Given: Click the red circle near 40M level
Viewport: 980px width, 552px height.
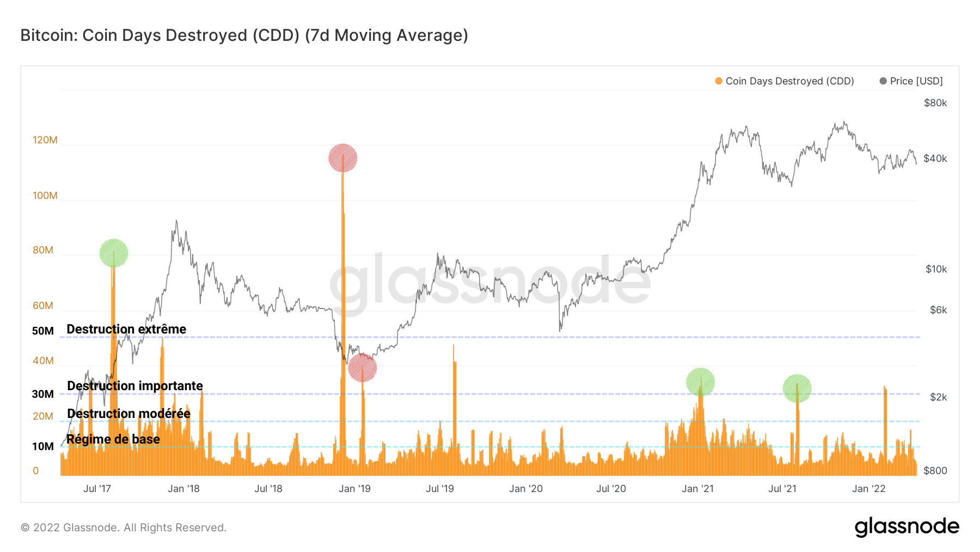Looking at the screenshot, I should pos(362,368).
